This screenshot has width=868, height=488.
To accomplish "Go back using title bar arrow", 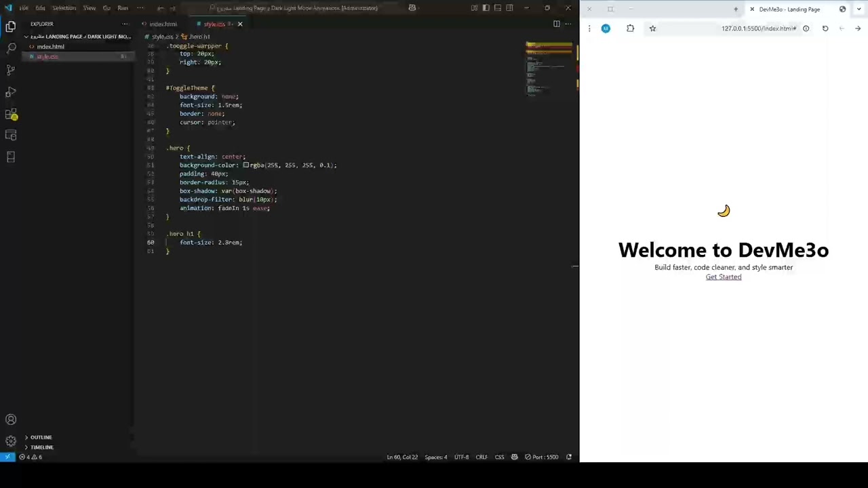I will 161,8.
